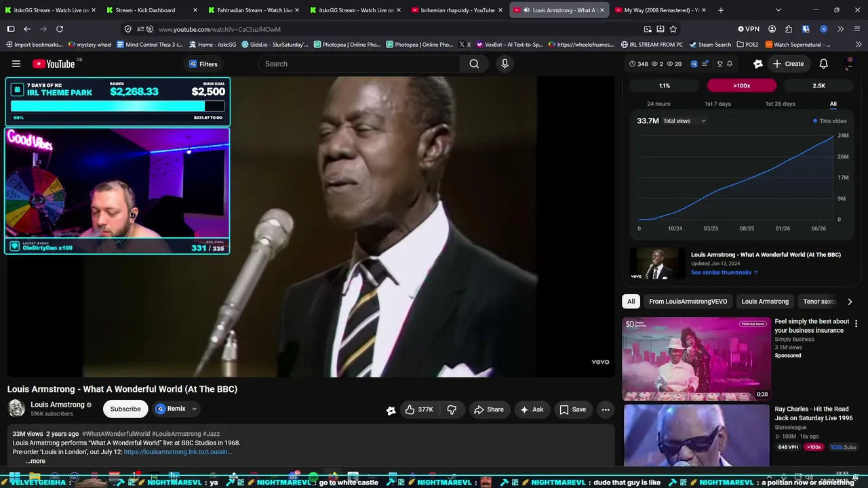
Task: Click the vidIQ icon next to the stats
Action: (x=694, y=64)
